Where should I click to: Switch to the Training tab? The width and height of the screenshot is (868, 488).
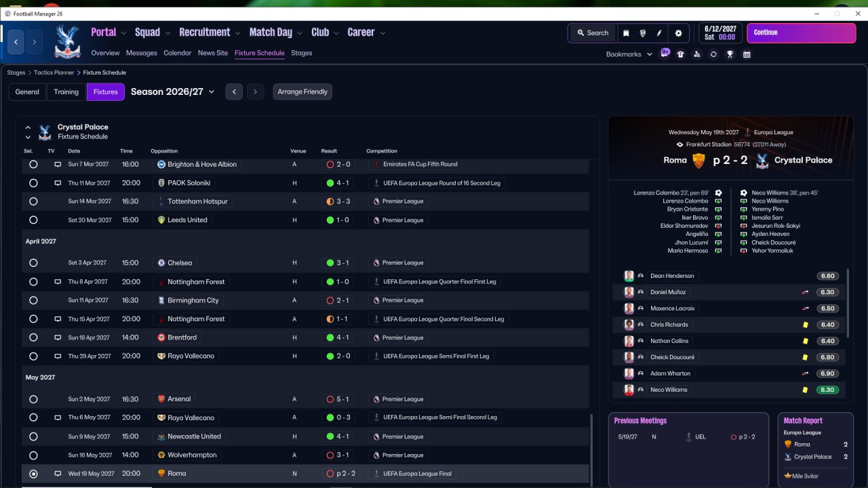tap(66, 91)
